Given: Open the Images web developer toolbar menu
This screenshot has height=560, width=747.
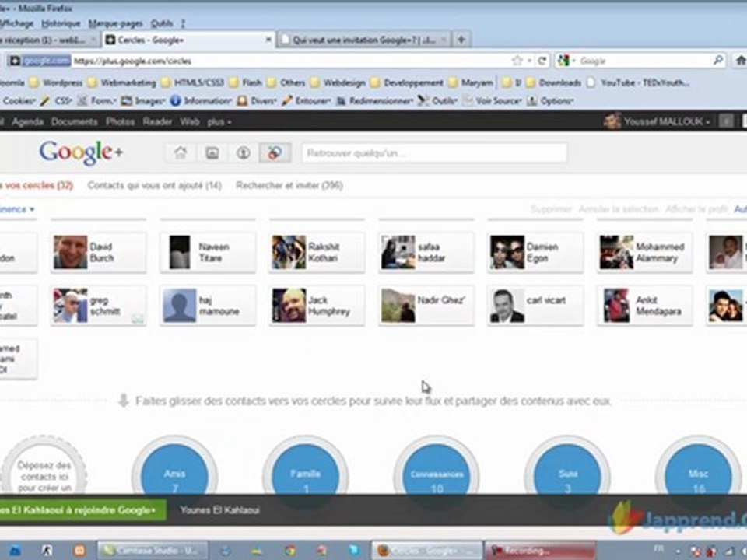Looking at the screenshot, I should click(x=143, y=101).
